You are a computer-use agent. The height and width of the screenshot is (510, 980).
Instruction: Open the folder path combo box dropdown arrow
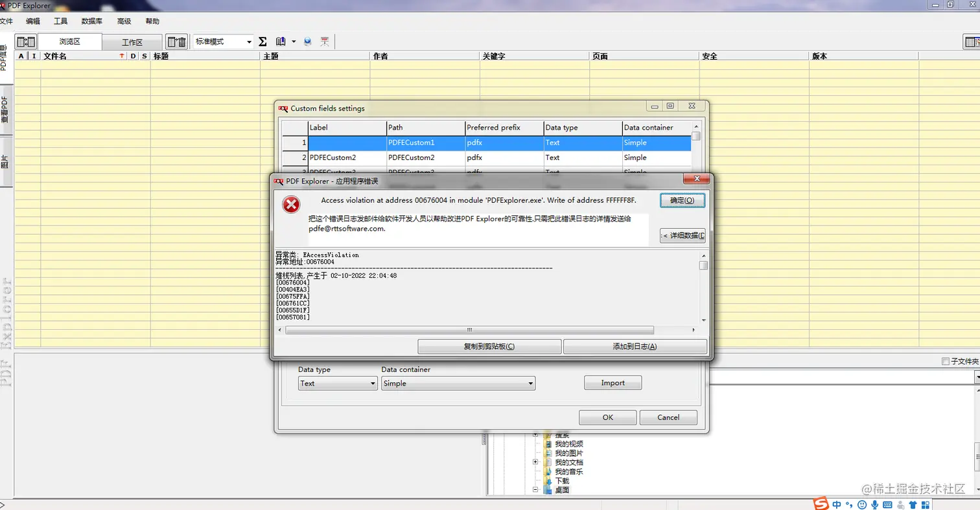(x=976, y=377)
